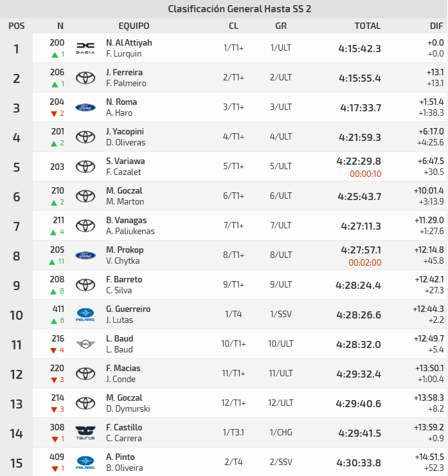Click the EQUIPO column header
Screen dimensions: 448x476
click(x=134, y=26)
